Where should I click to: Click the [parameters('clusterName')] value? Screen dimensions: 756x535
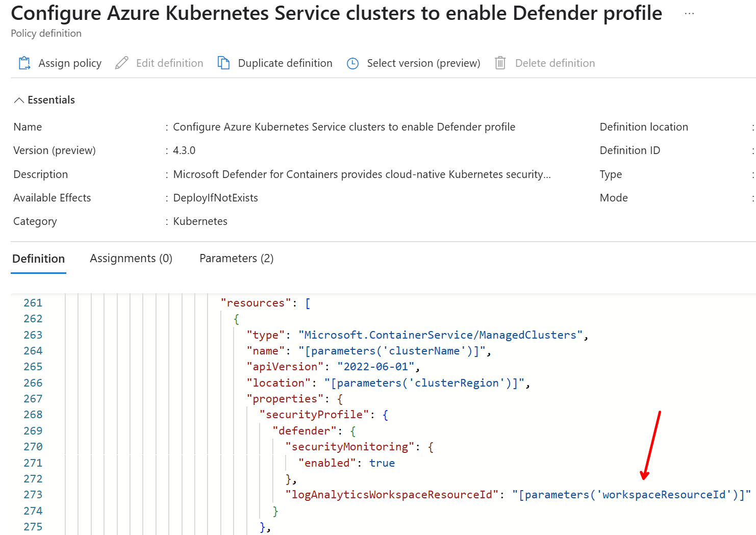[x=392, y=351]
